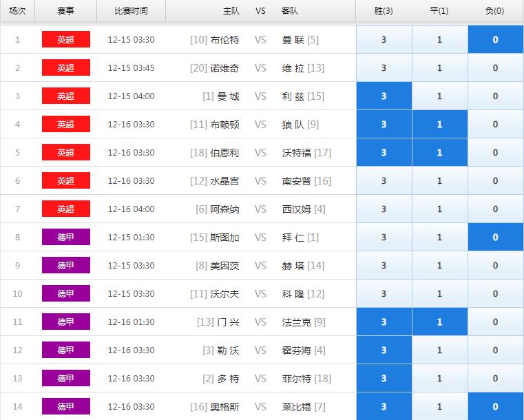This screenshot has width=524, height=420.
Task: Click the 比赛时间 column header
Action: 131,11
